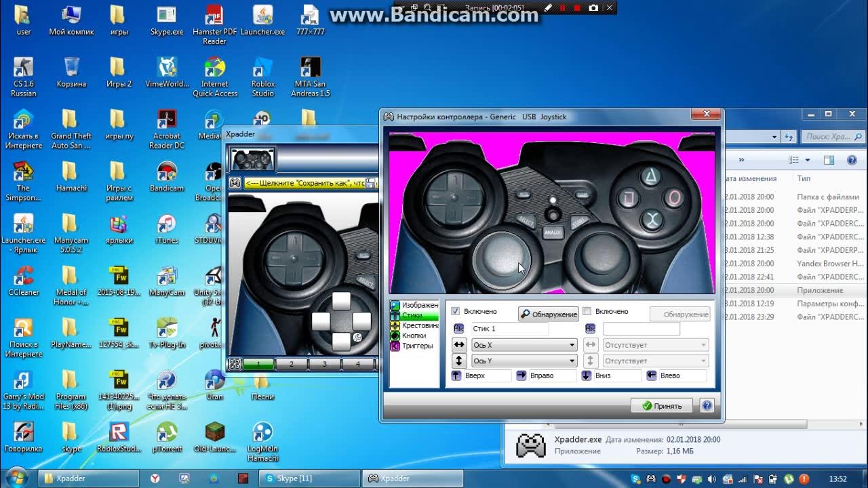Screen dimensions: 868x488
Task: Open Yandex browser from taskbar
Action: (x=155, y=479)
